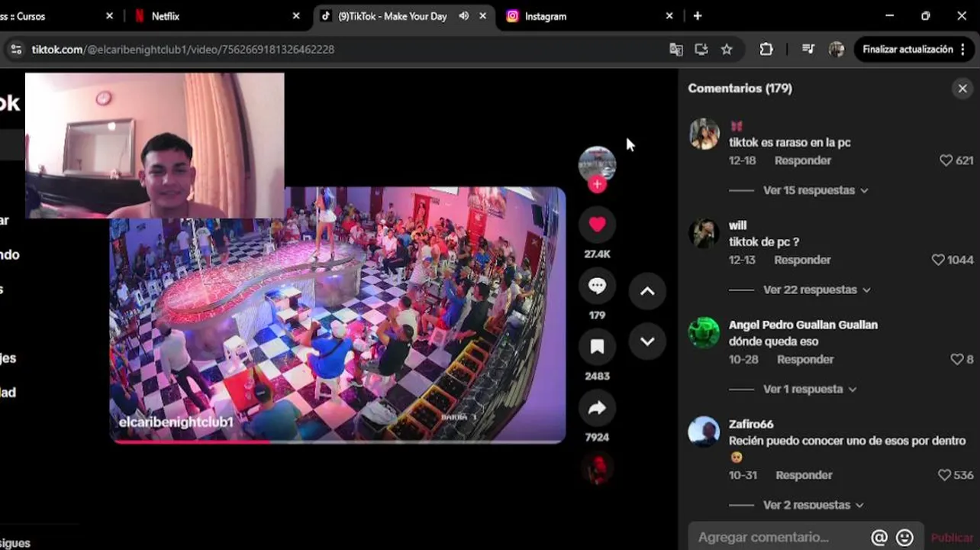Click the first commenter's avatar
Image resolution: width=980 pixels, height=550 pixels.
pyautogui.click(x=704, y=134)
